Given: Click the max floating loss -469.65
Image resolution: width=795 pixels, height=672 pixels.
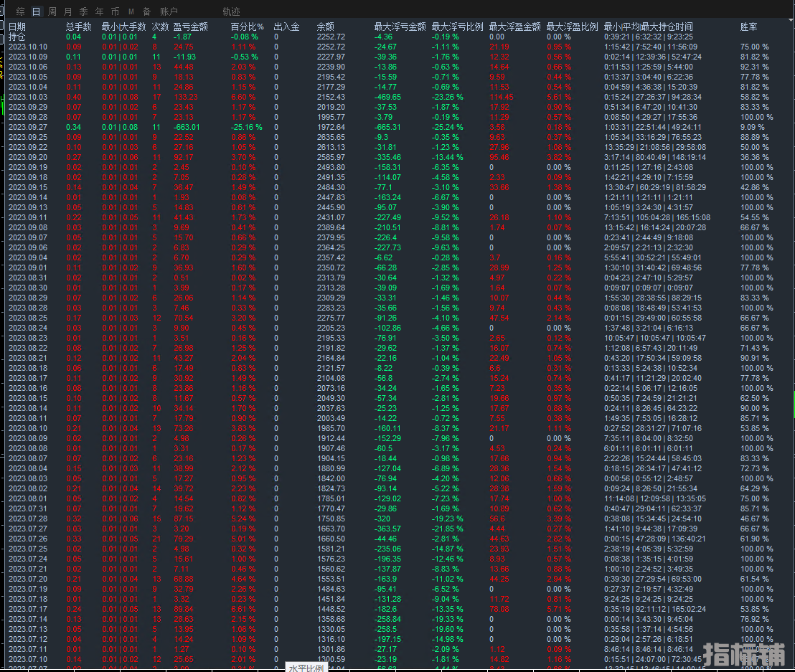Looking at the screenshot, I should pos(388,97).
